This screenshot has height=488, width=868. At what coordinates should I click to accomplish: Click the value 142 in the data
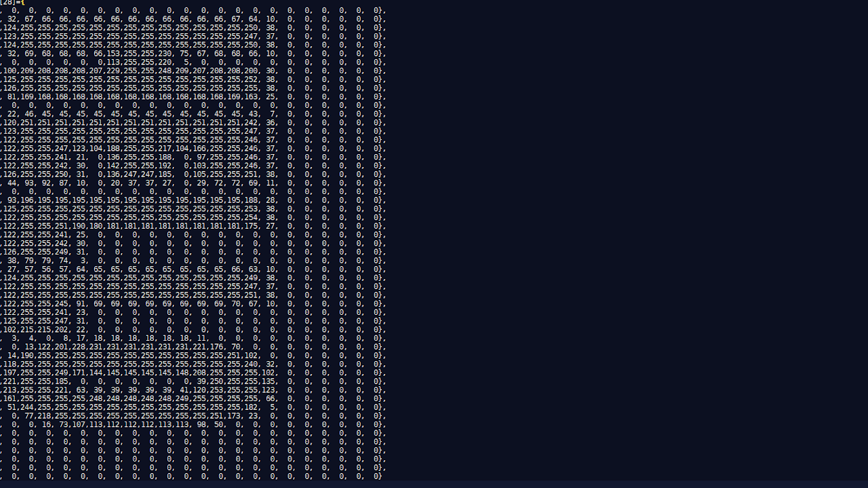(x=114, y=166)
